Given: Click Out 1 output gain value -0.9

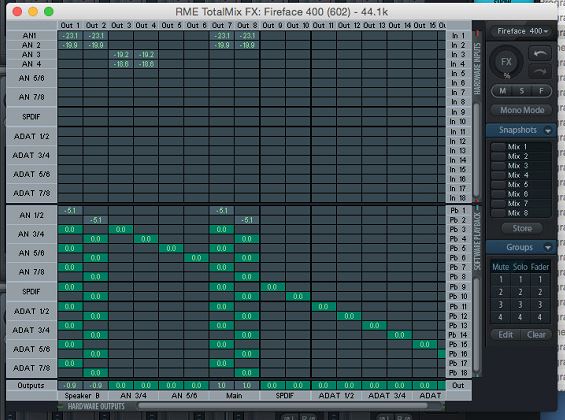Looking at the screenshot, I should (x=70, y=385).
